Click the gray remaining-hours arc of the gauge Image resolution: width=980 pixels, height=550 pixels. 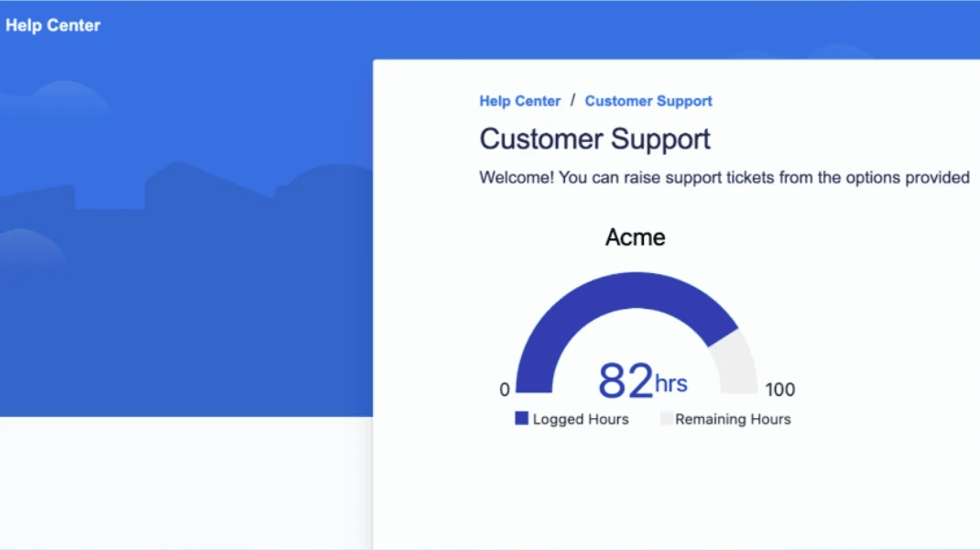pyautogui.click(x=739, y=362)
